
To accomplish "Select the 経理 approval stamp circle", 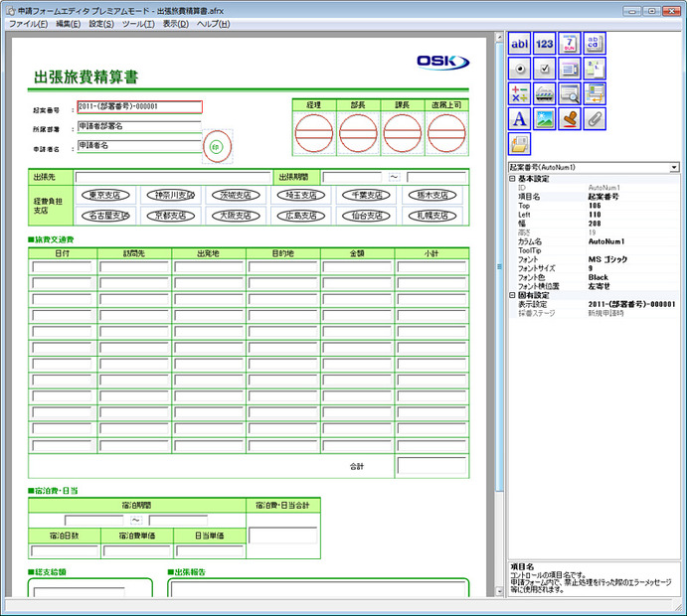I will tap(314, 133).
